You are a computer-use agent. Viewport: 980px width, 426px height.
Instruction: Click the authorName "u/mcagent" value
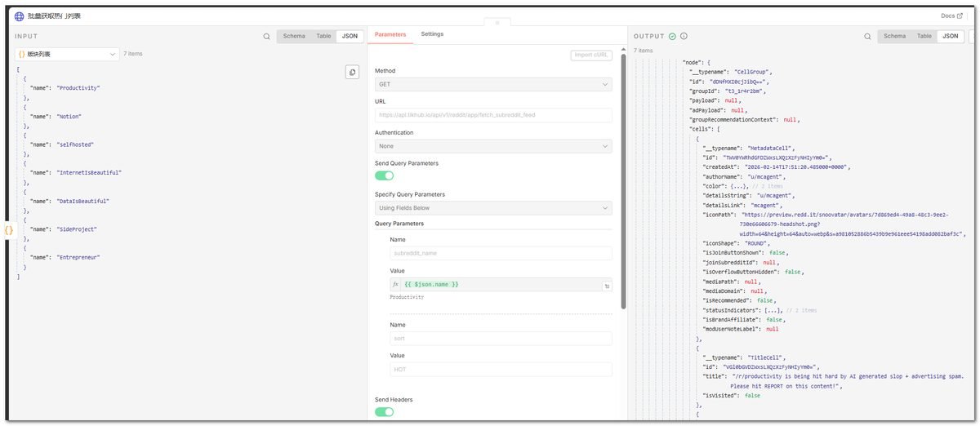pos(766,176)
